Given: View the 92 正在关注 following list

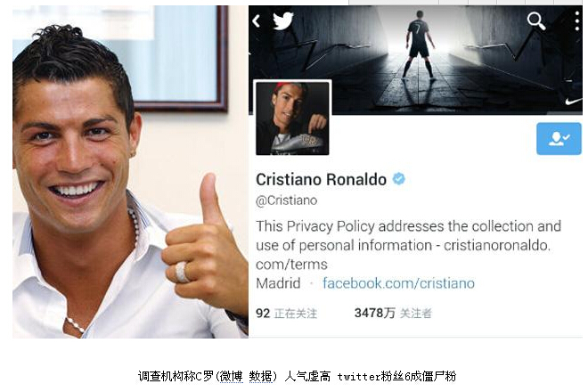Looking at the screenshot, I should coord(287,314).
